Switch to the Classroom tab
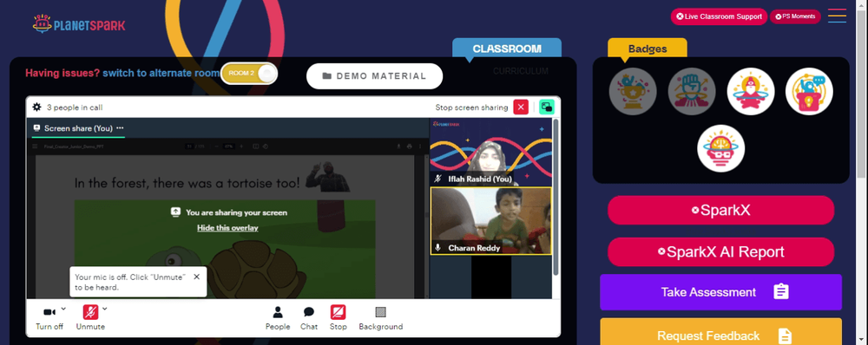This screenshot has height=345, width=868. (507, 49)
